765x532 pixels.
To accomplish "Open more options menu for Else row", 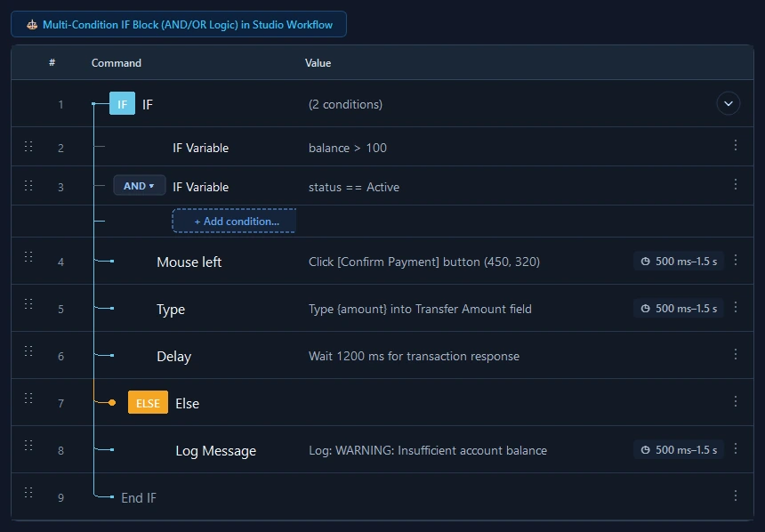I will 736,402.
